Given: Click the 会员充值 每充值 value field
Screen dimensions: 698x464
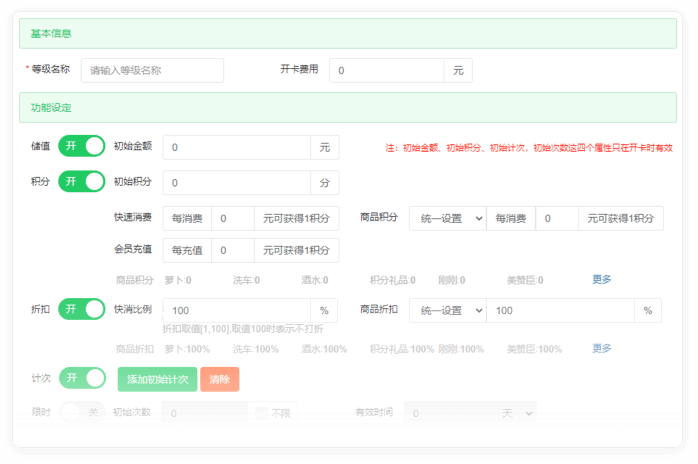Looking at the screenshot, I should click(233, 250).
